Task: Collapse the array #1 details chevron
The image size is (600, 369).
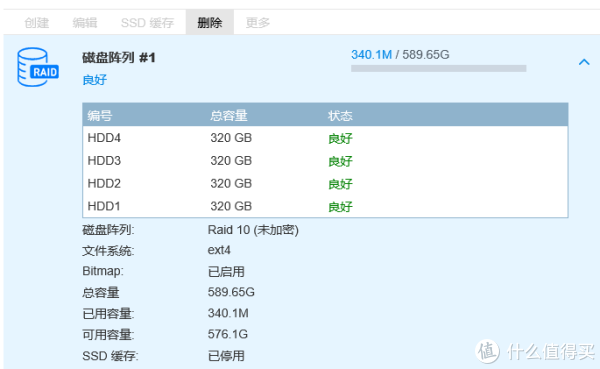Action: click(584, 62)
